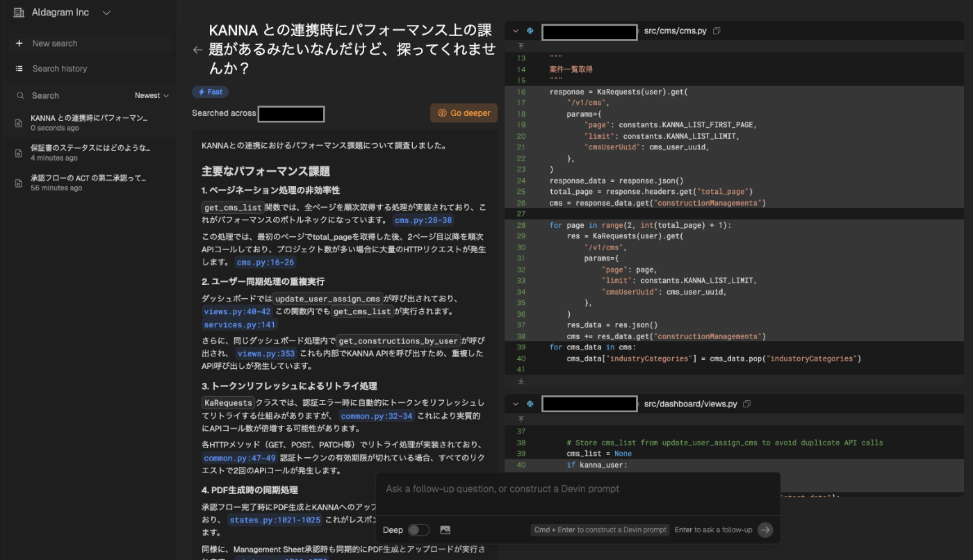Click the heading '2. ユーザー同期処理の重複実行'
Image resolution: width=973 pixels, height=560 pixels.
(x=263, y=281)
